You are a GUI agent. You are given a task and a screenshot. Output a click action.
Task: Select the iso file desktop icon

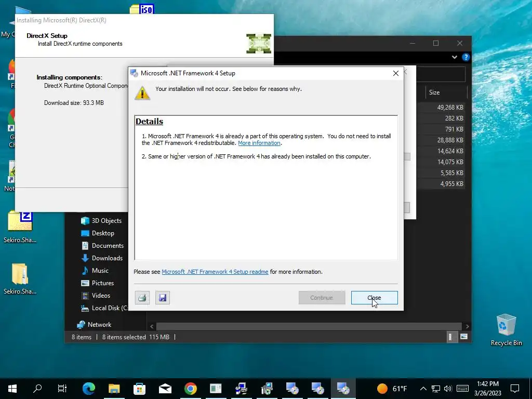point(142,9)
